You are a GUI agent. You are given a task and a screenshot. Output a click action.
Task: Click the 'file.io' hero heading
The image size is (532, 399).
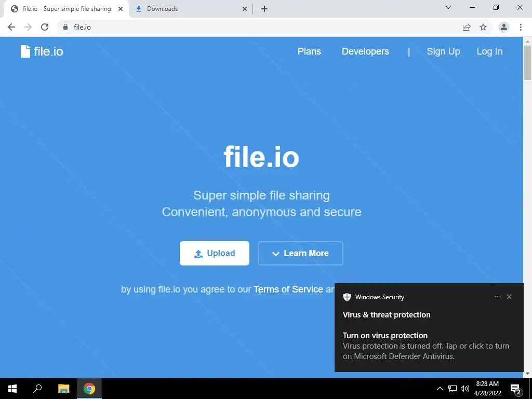click(x=261, y=157)
